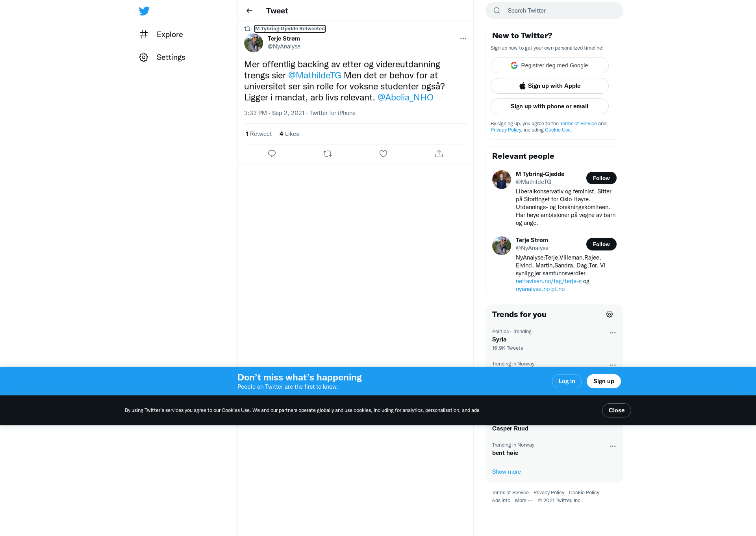Open Terje Strøm's profile picture in tweet
The image size is (756, 536).
[254, 43]
